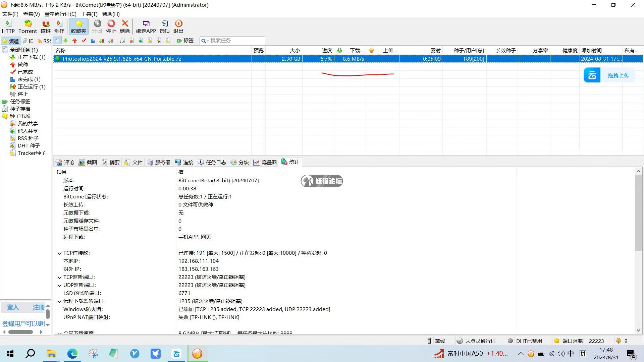Open 选项 options from the toolbar
This screenshot has width=644, height=362.
pyautogui.click(x=164, y=26)
